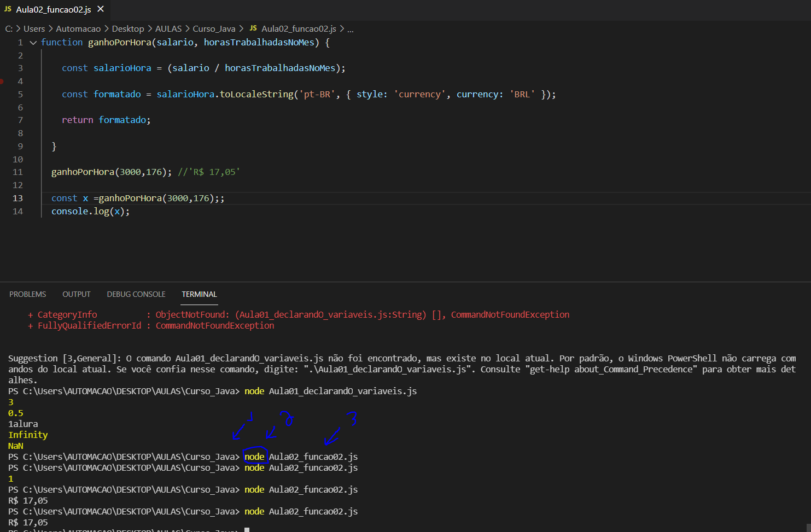This screenshot has width=811, height=532.
Task: Click 'console.log(x);' on line 14
Action: 91,212
